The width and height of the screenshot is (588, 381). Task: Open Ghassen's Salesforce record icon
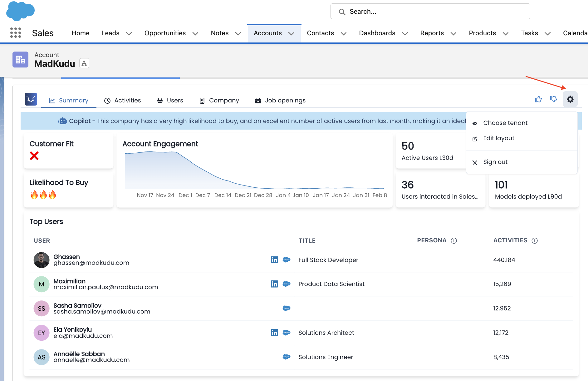click(287, 260)
